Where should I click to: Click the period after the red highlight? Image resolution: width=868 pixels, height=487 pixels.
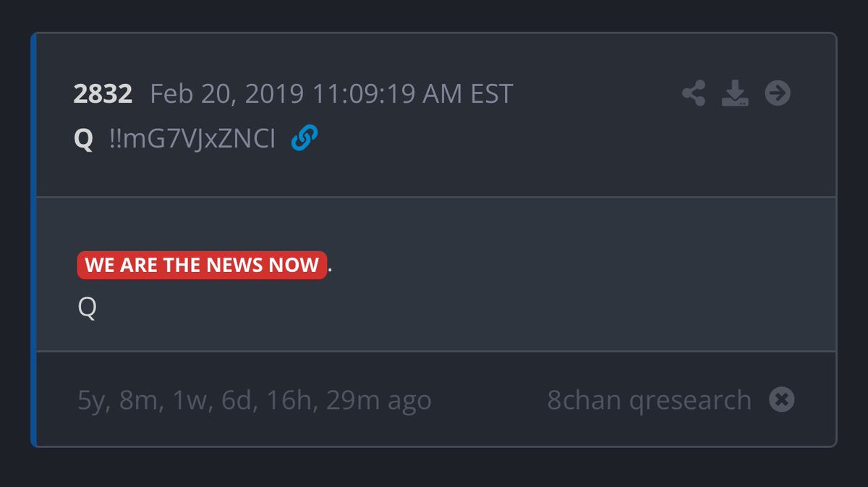(x=330, y=266)
